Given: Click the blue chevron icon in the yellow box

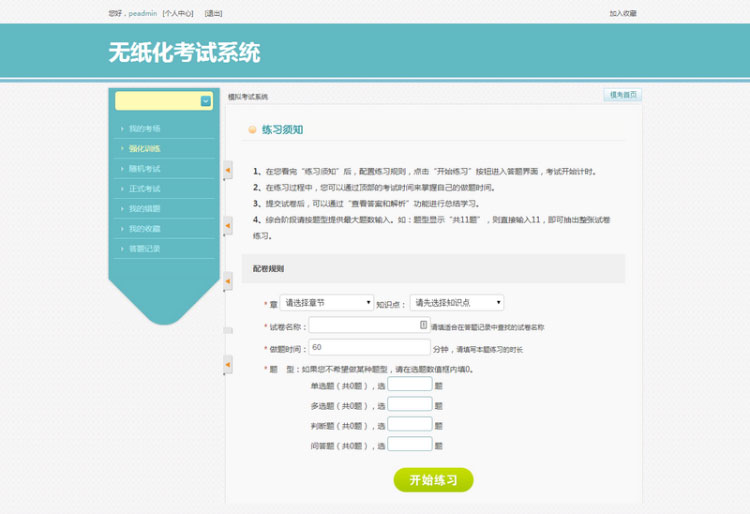Looking at the screenshot, I should click(x=206, y=101).
